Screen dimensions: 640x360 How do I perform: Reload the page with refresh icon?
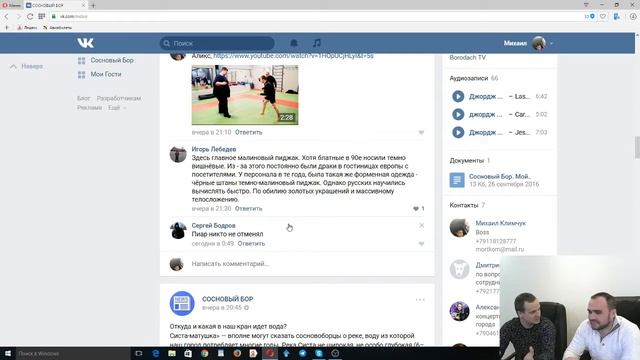pyautogui.click(x=30, y=16)
